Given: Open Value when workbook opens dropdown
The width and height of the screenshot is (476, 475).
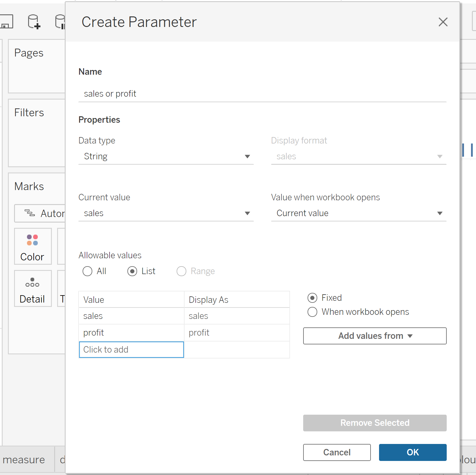Looking at the screenshot, I should pos(359,213).
